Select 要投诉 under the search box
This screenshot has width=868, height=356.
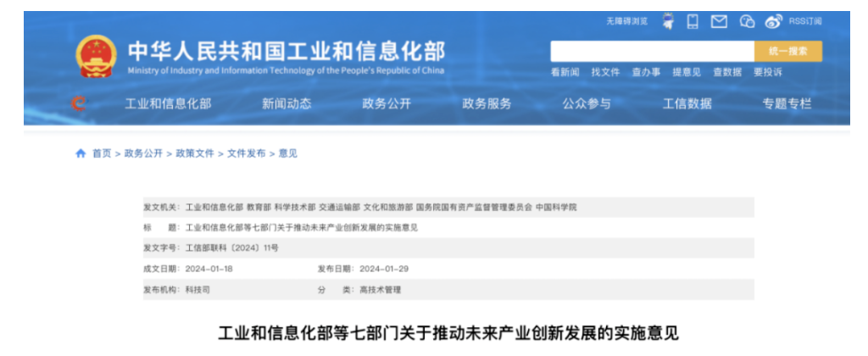[x=768, y=72]
